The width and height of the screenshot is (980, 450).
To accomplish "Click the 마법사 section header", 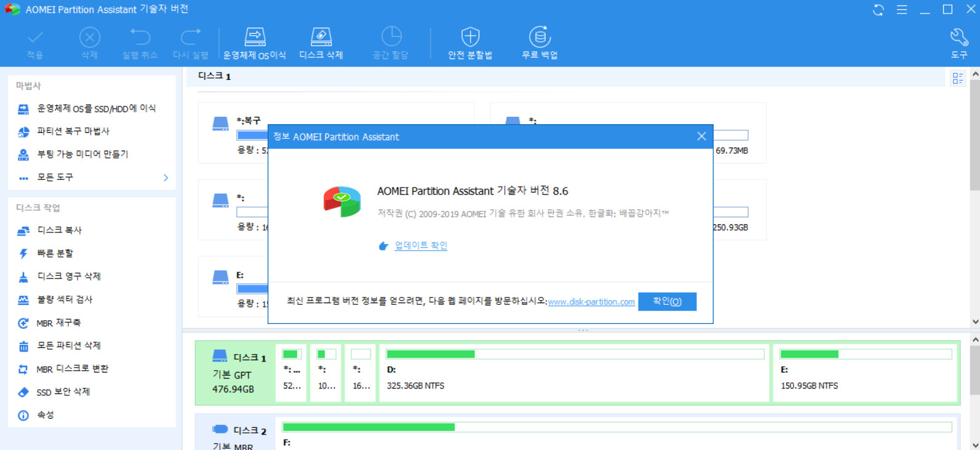I will click(28, 85).
